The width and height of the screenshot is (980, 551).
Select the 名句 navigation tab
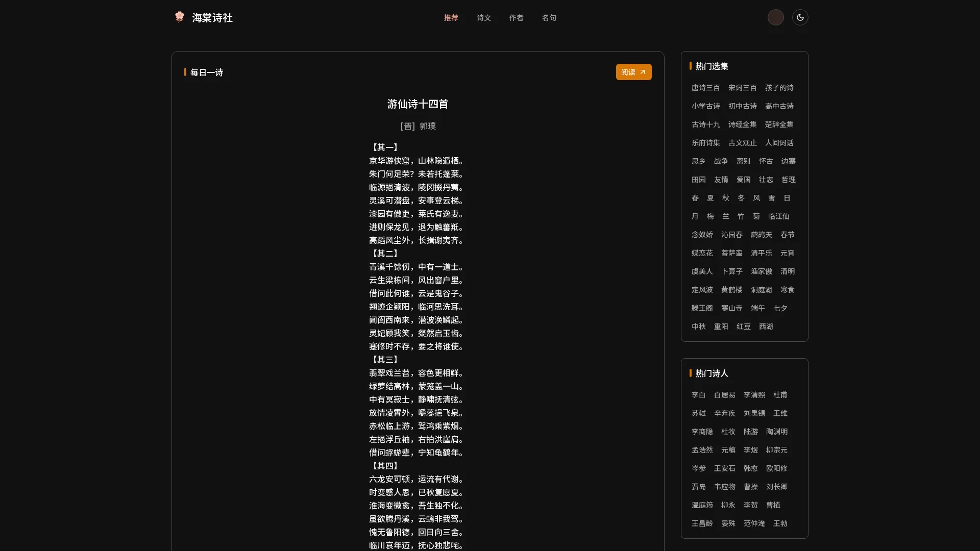549,18
